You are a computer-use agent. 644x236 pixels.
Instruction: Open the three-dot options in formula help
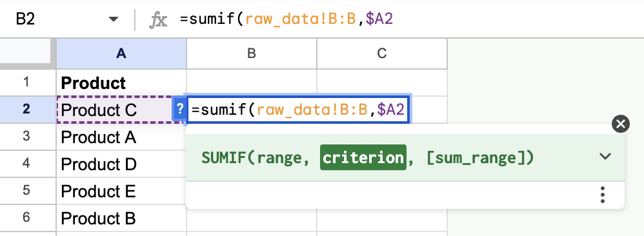pyautogui.click(x=603, y=195)
